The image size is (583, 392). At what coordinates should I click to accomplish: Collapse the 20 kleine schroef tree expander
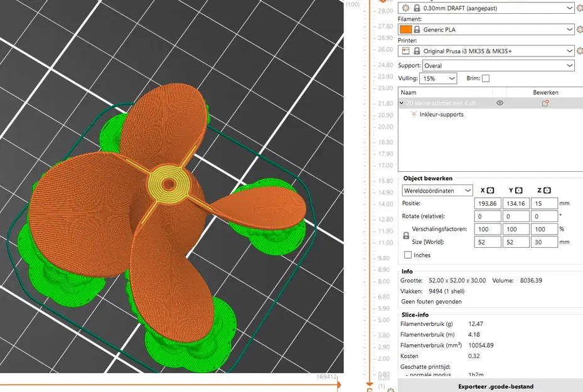[402, 103]
